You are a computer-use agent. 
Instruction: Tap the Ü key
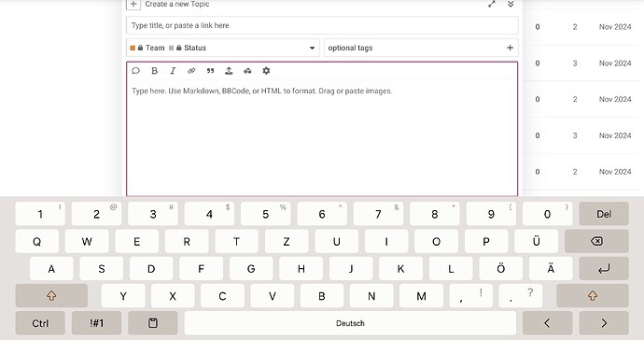536,241
